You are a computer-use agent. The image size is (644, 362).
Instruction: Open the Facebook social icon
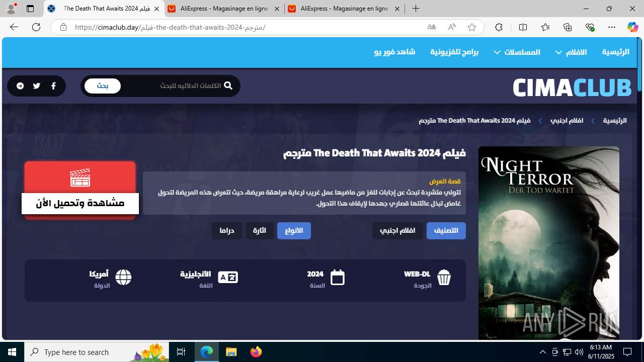coord(53,86)
